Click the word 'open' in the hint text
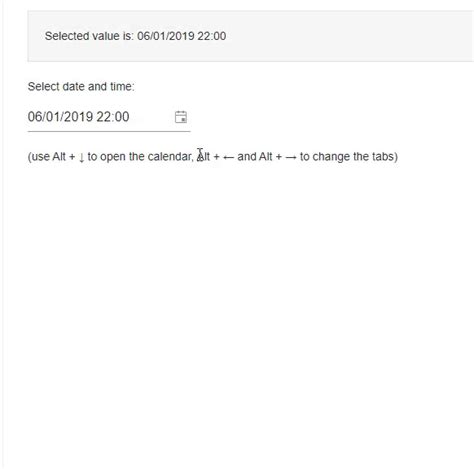The height and width of the screenshot is (469, 474). click(x=113, y=157)
